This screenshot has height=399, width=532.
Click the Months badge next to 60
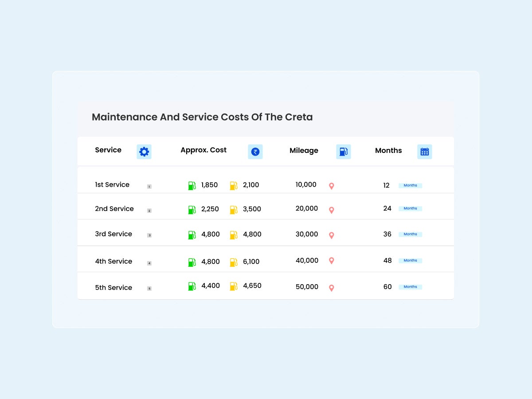tap(410, 287)
